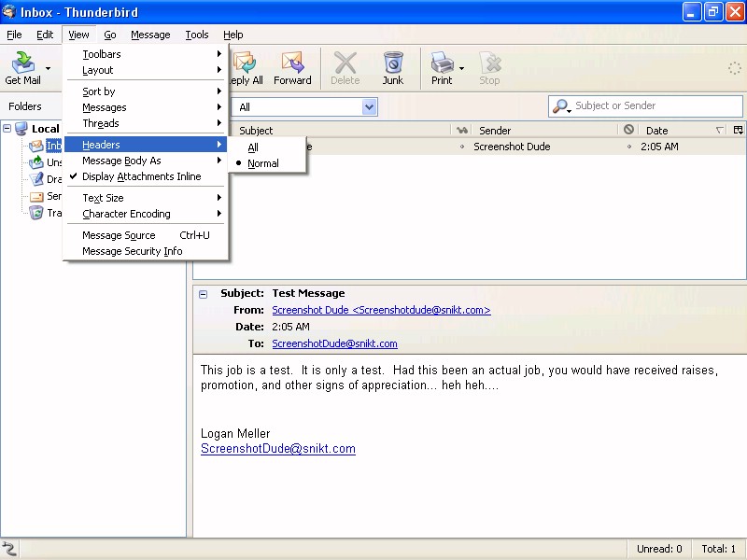Click the online status icon in status bar
Screen dimensions: 747x560
pos(9,549)
